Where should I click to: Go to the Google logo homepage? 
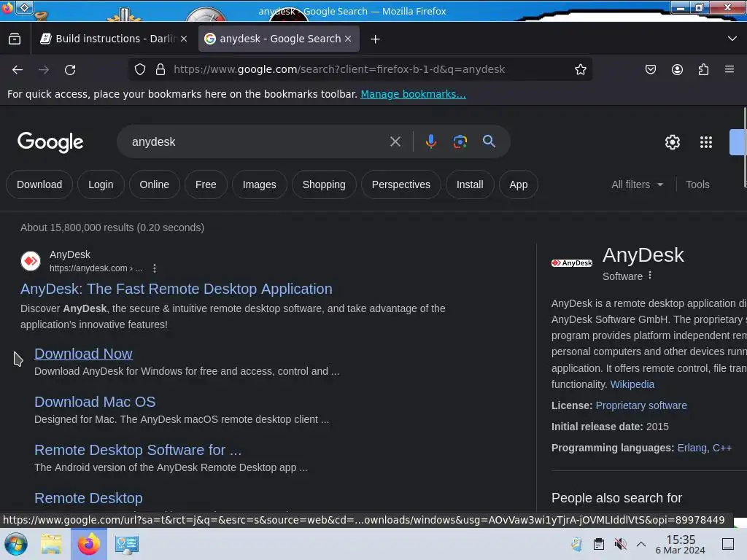[50, 142]
